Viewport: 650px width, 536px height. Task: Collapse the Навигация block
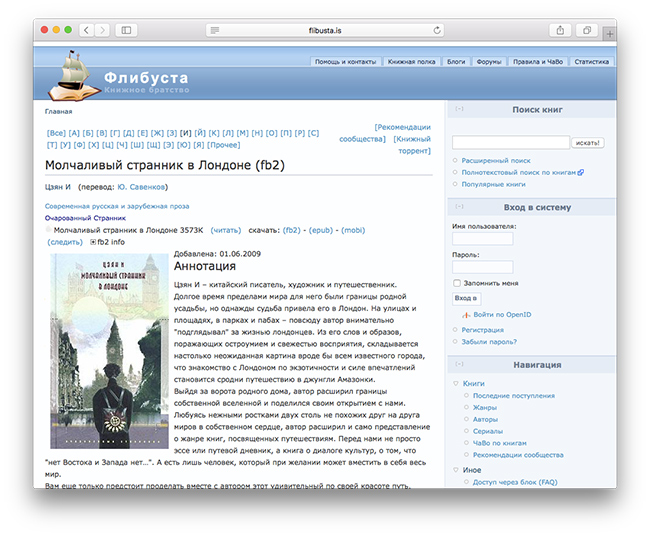pyautogui.click(x=459, y=364)
